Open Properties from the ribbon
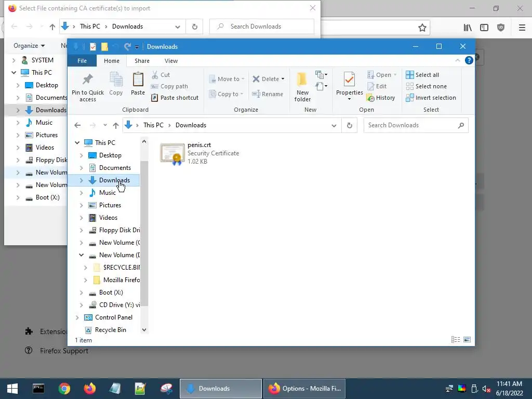This screenshot has height=399, width=532. coord(350,87)
